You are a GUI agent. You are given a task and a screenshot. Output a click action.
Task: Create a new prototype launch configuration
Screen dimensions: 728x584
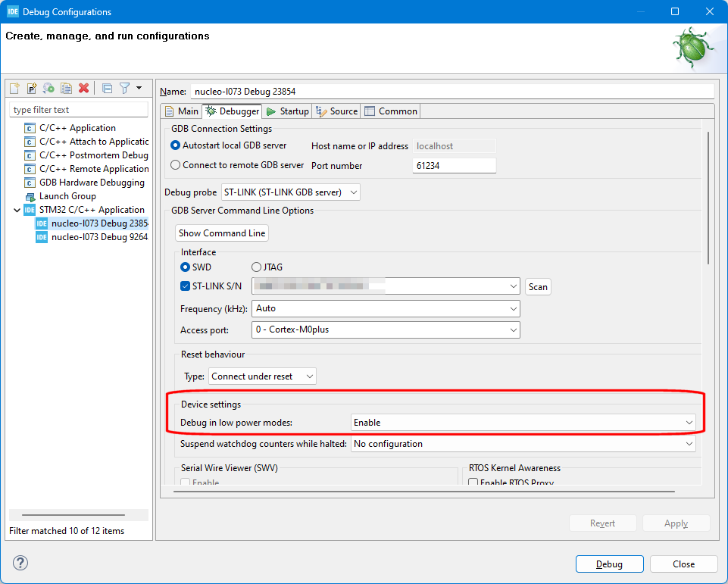(31, 88)
